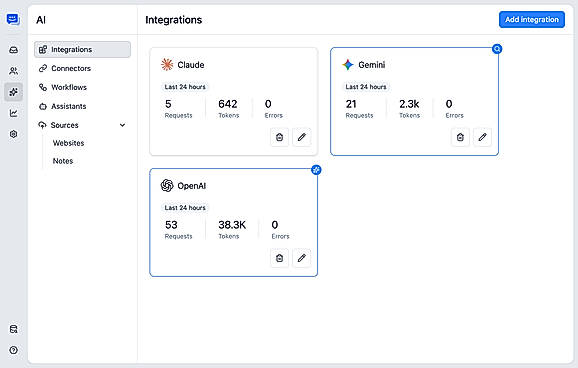Open the Settings gear sidebar icon
The height and width of the screenshot is (368, 578).
[14, 134]
